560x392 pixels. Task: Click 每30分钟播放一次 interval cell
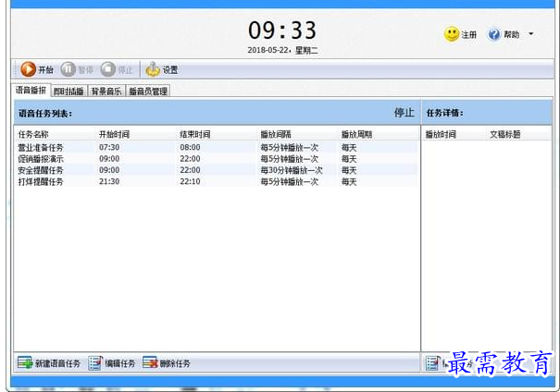tap(292, 170)
